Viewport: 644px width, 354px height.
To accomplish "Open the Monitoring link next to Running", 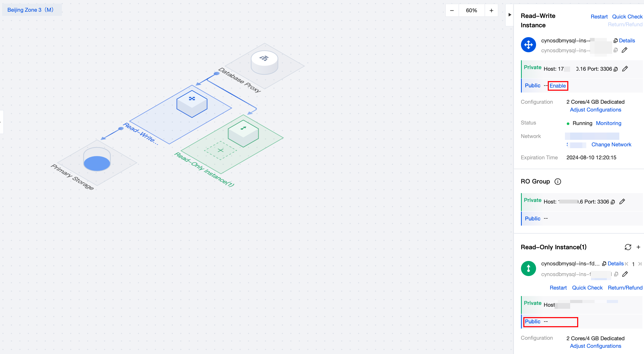I will [608, 123].
